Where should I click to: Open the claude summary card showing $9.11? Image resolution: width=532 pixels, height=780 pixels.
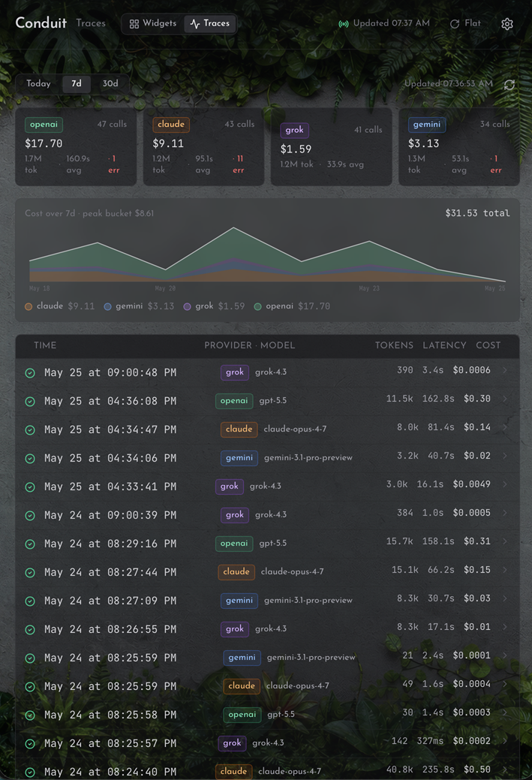(203, 146)
